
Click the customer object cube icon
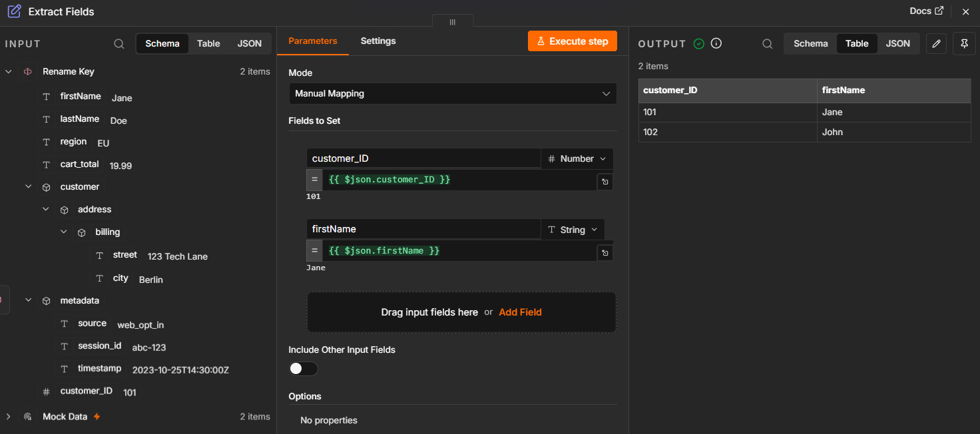click(x=46, y=188)
